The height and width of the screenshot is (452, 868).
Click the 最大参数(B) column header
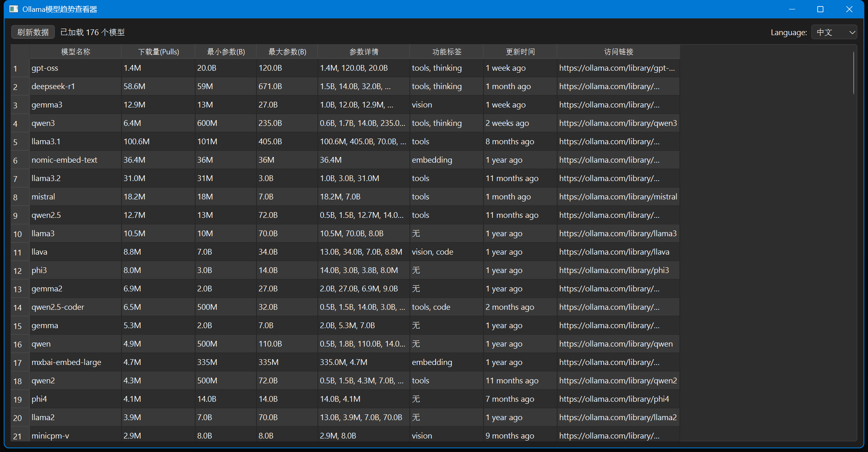287,52
